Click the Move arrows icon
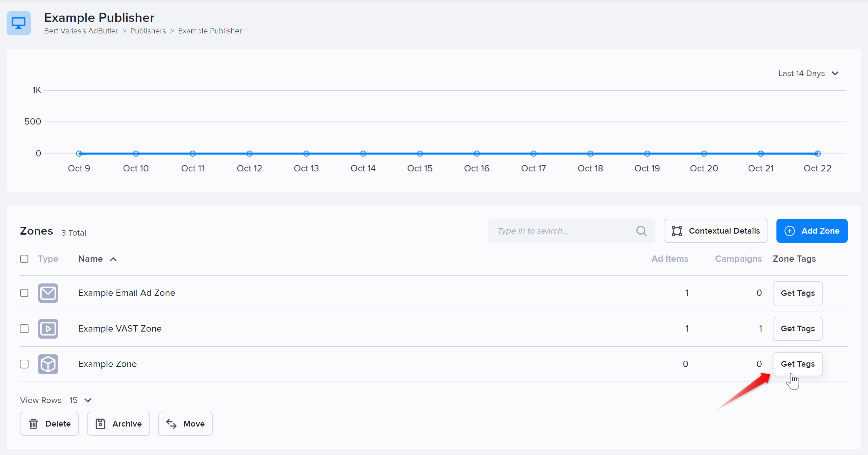Screen dimensions: 868x455 [171, 424]
